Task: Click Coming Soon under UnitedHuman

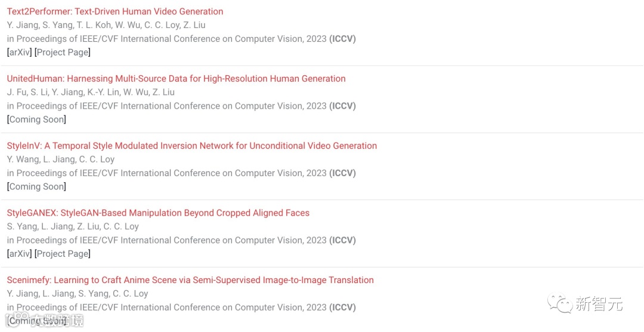Action: click(36, 119)
